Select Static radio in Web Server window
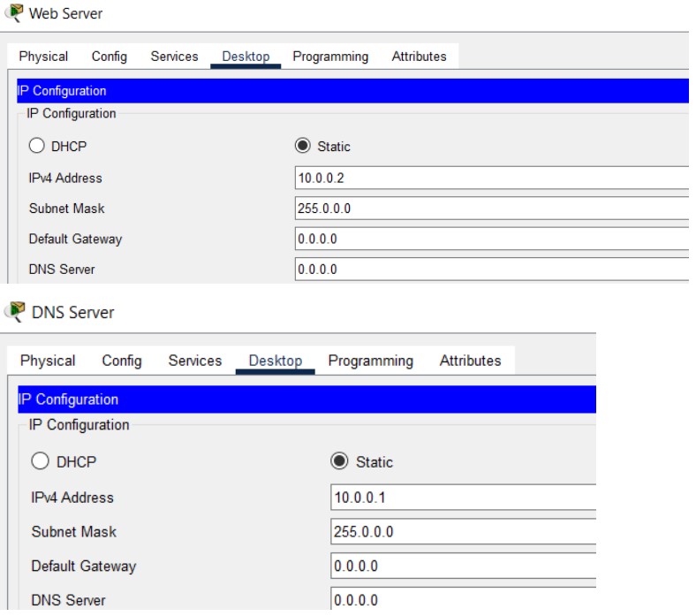This screenshot has height=616, width=696. tap(303, 146)
